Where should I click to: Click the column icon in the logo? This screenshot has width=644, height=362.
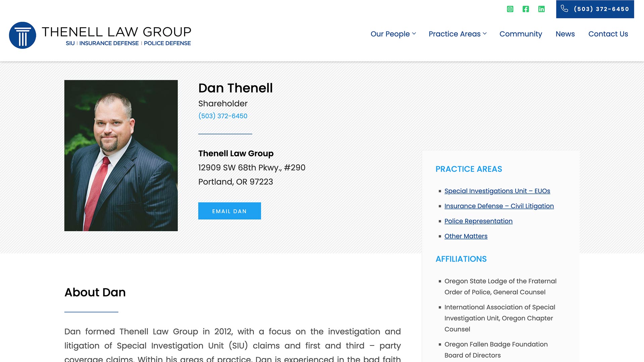coord(22,35)
